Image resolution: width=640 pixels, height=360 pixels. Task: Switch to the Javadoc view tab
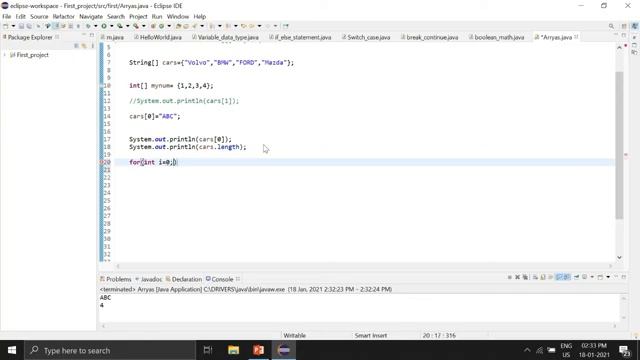point(149,279)
